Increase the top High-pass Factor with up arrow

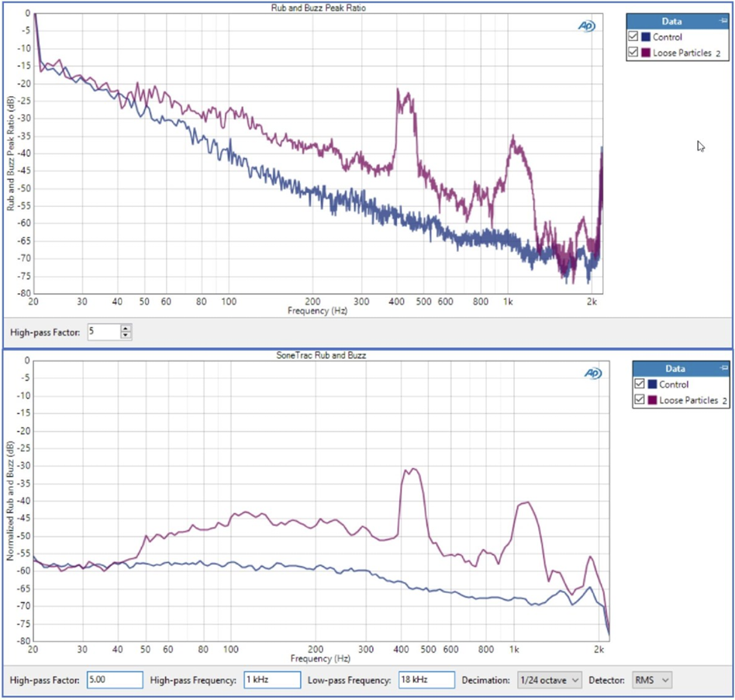coord(126,329)
